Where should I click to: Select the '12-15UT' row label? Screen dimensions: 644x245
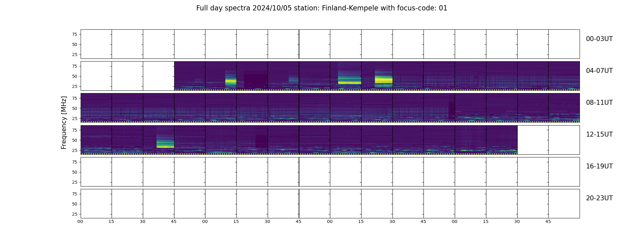599,134
